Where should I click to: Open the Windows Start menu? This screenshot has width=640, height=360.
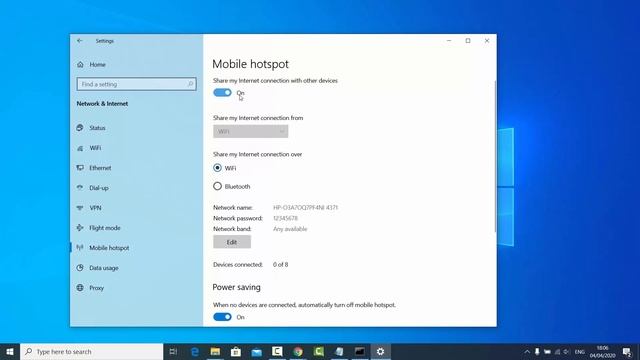(10, 351)
